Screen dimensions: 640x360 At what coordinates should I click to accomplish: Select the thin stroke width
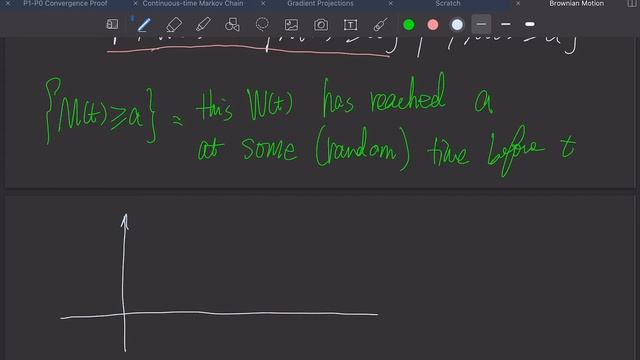[481, 24]
